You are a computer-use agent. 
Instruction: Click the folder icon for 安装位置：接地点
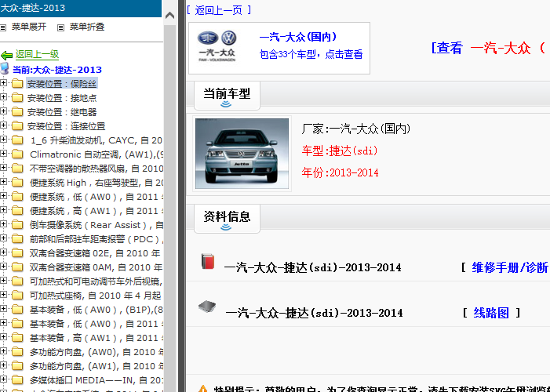coord(17,97)
